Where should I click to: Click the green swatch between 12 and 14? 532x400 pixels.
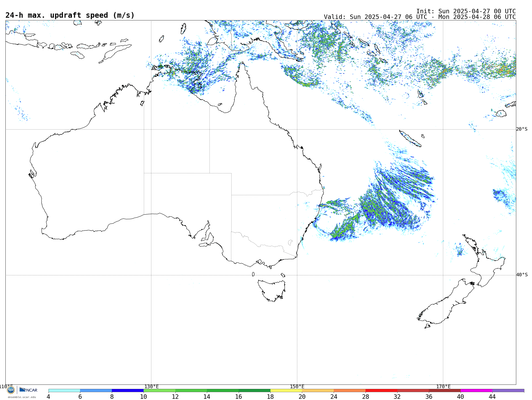tap(191, 391)
